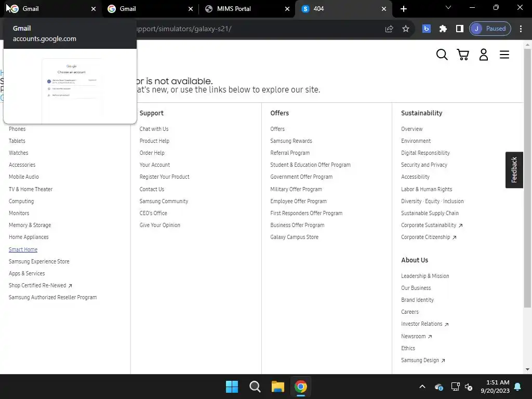Image resolution: width=532 pixels, height=399 pixels.
Task: Open the notifications bell icon
Action: [517, 387]
